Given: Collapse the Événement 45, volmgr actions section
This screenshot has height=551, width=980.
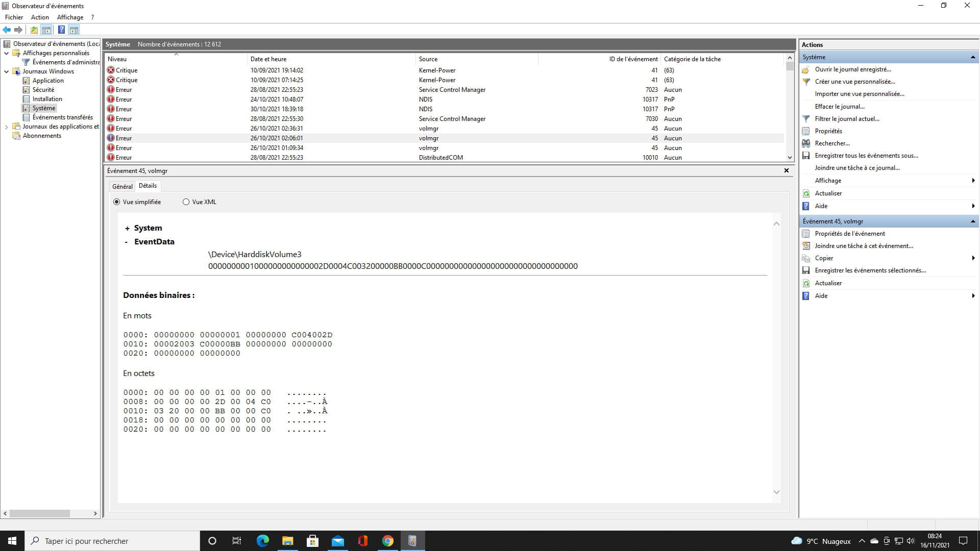Looking at the screenshot, I should pos(973,221).
